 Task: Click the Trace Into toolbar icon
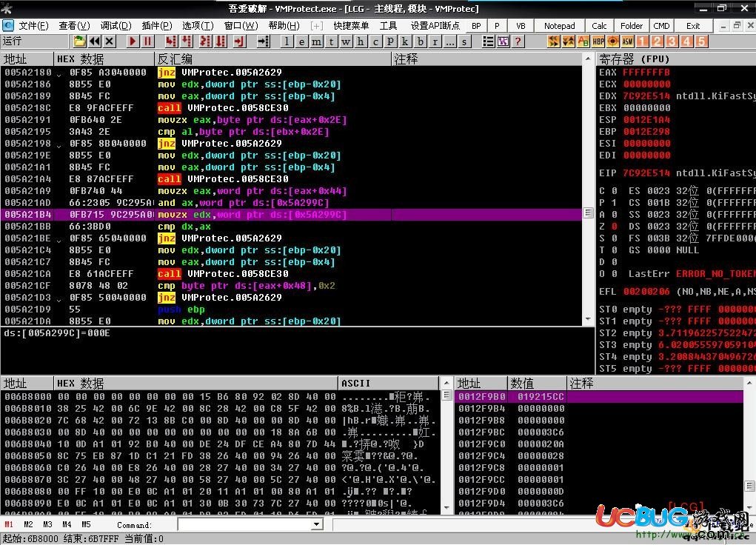coord(205,41)
